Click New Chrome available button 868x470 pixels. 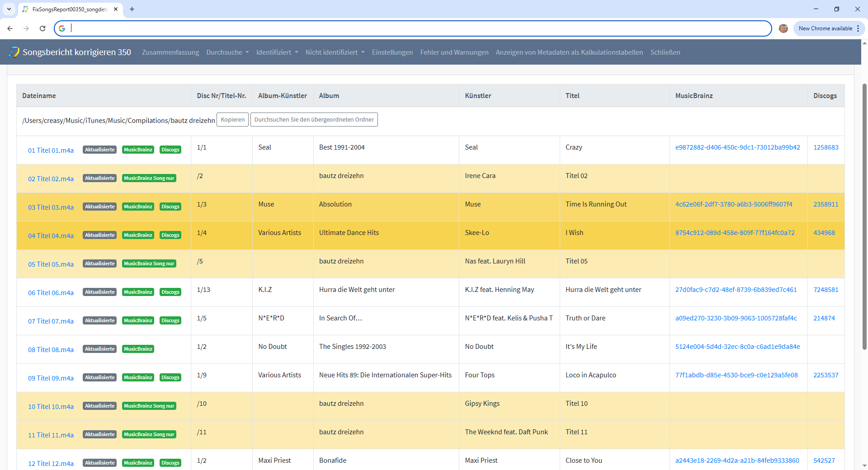(825, 28)
